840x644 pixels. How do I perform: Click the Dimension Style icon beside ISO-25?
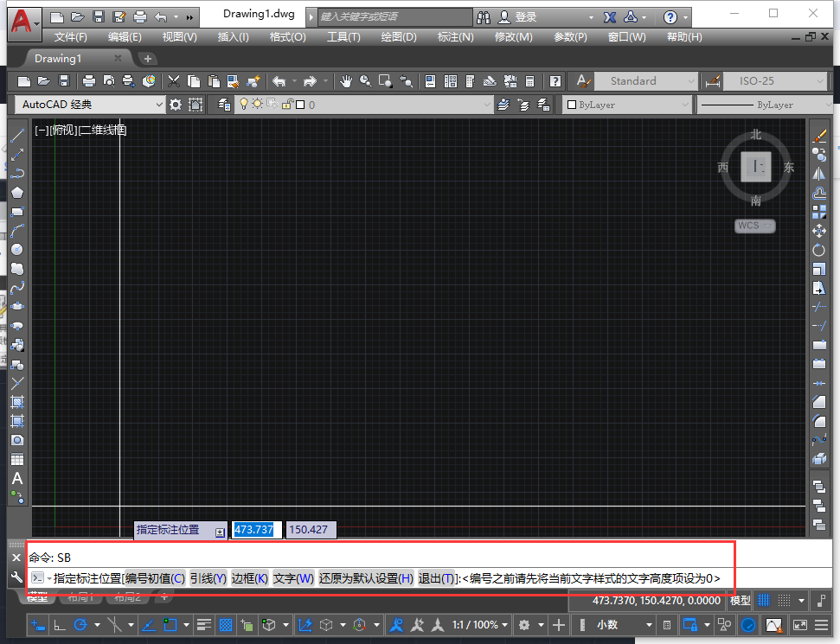pos(713,81)
